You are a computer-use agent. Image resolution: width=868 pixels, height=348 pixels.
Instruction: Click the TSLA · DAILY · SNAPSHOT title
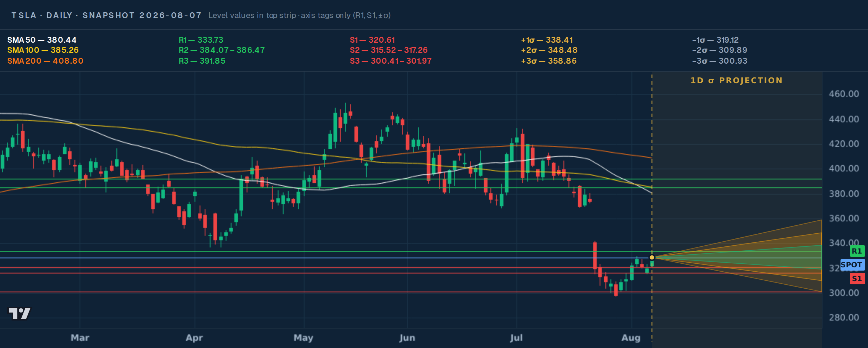click(x=106, y=15)
